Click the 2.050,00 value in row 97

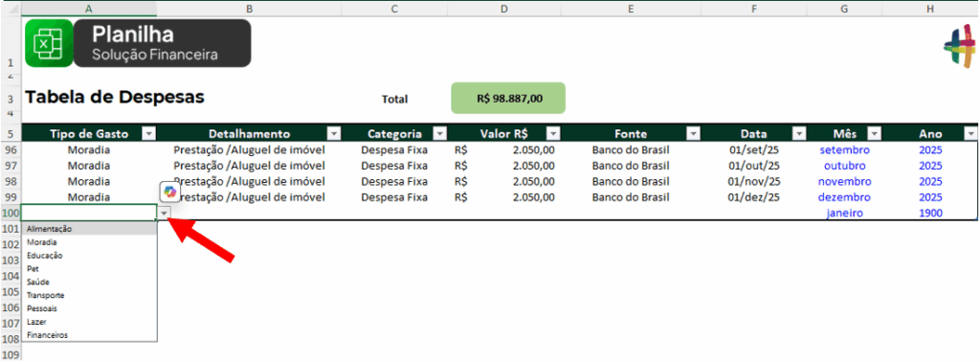[533, 166]
